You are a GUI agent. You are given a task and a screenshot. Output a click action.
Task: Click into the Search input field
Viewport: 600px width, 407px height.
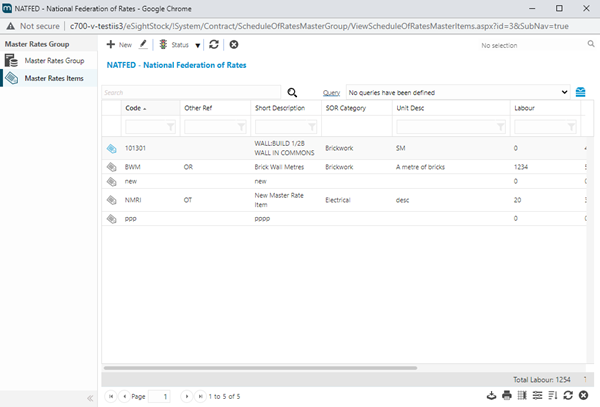click(x=190, y=92)
